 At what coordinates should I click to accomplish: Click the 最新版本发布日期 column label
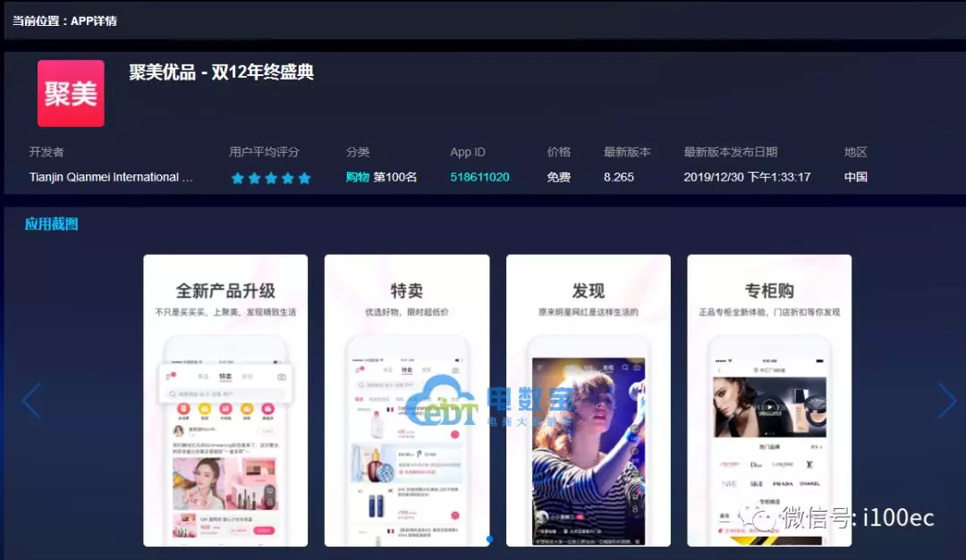731,151
